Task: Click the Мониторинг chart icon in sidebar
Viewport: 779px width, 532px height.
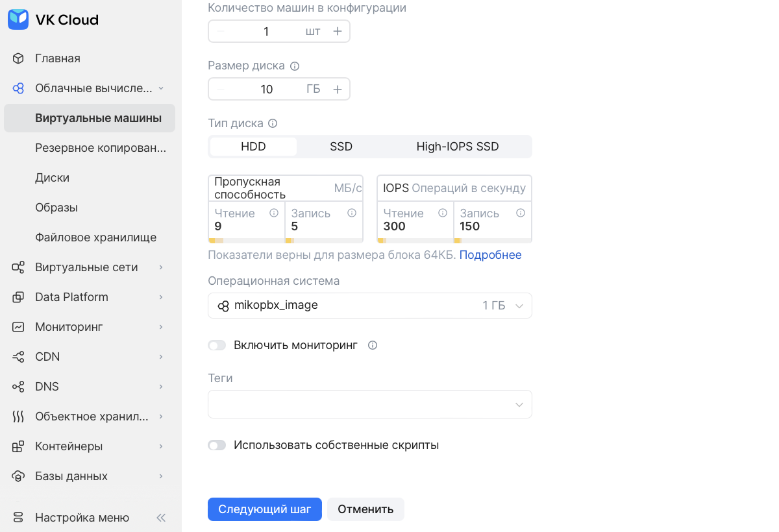Action: pyautogui.click(x=18, y=327)
